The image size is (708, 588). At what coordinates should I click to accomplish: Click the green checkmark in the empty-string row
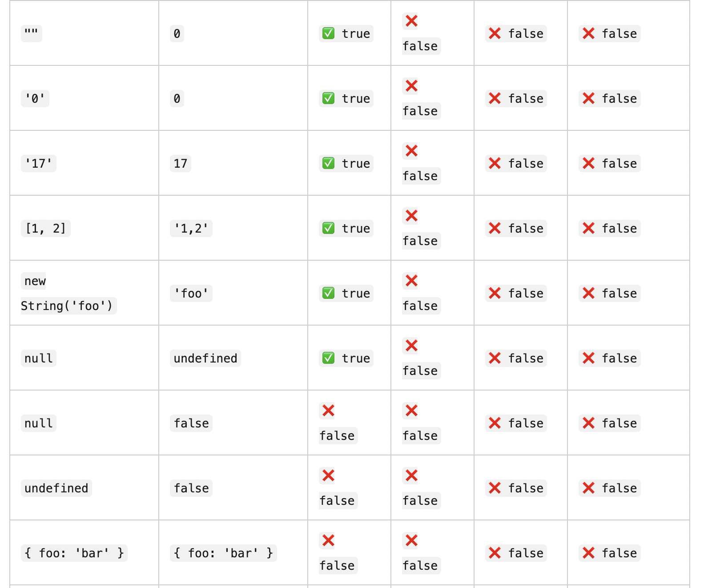(x=328, y=33)
